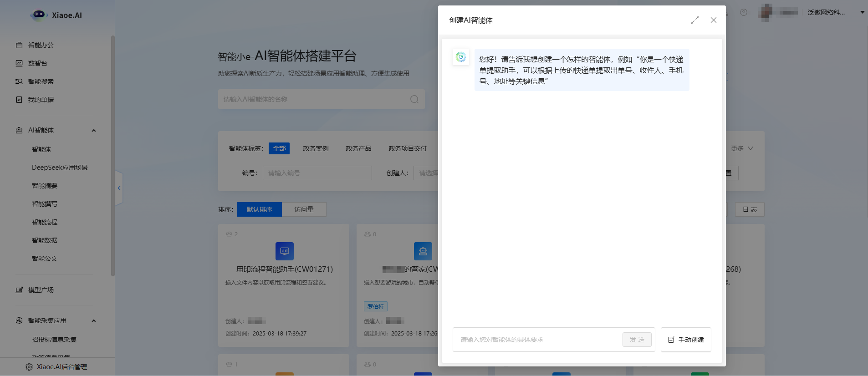The width and height of the screenshot is (868, 376).
Task: Sort by 默认排序
Action: click(260, 209)
